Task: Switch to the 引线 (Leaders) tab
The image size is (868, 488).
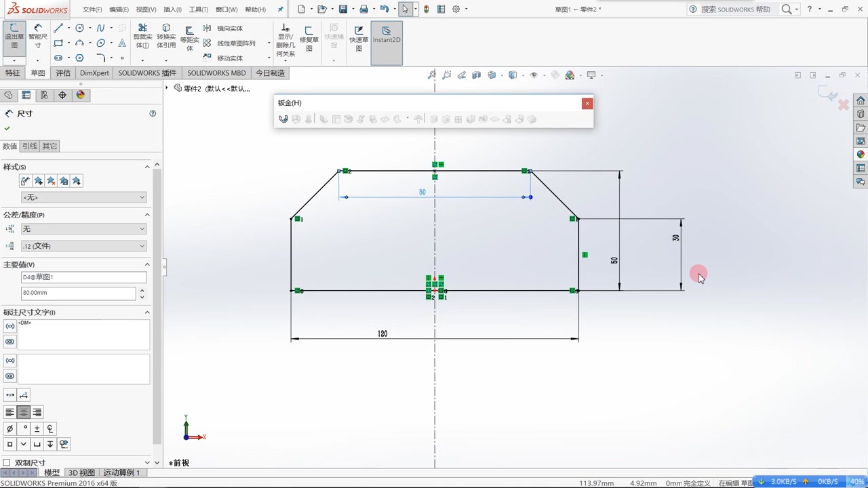Action: 29,146
